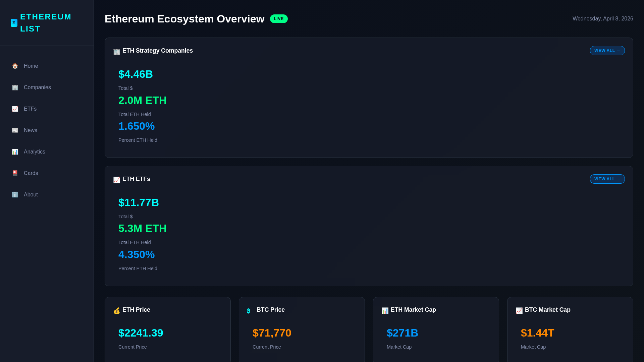This screenshot has width=644, height=362.
Task: Click the money bag icon on ETH Price card
Action: pyautogui.click(x=116, y=311)
